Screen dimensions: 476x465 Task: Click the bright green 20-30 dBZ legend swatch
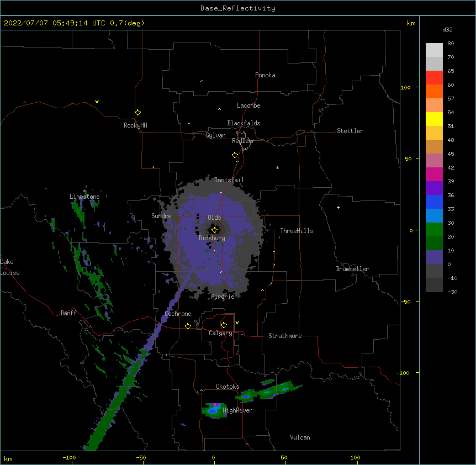pos(434,230)
